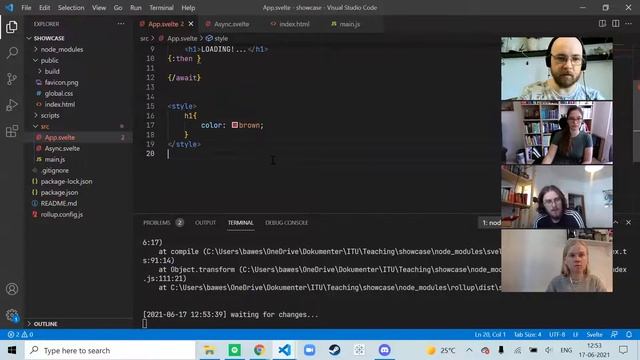
Task: Open the Edit menu
Action: [x=44, y=8]
